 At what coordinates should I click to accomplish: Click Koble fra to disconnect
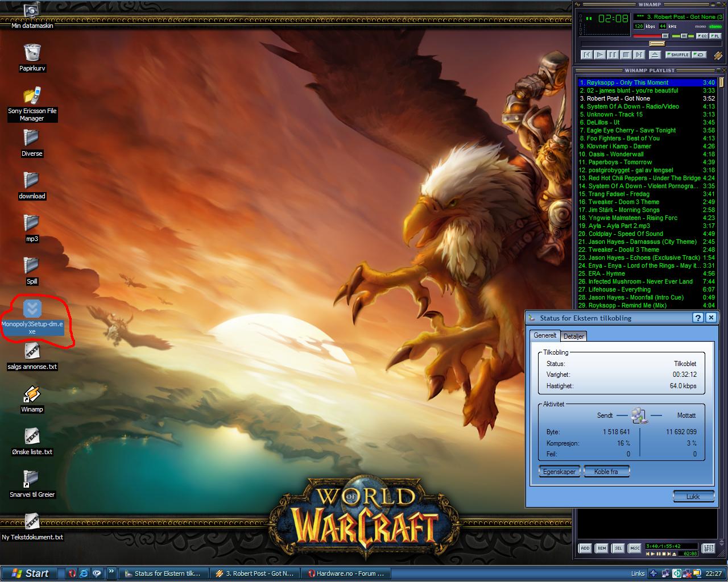click(606, 471)
